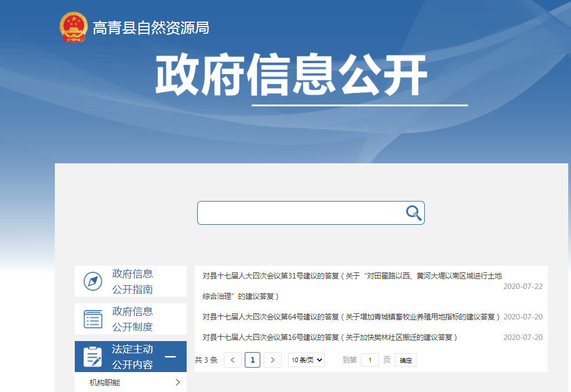The height and width of the screenshot is (392, 571).
Task: Open the 第16号建议的答复 article link
Action: point(330,337)
